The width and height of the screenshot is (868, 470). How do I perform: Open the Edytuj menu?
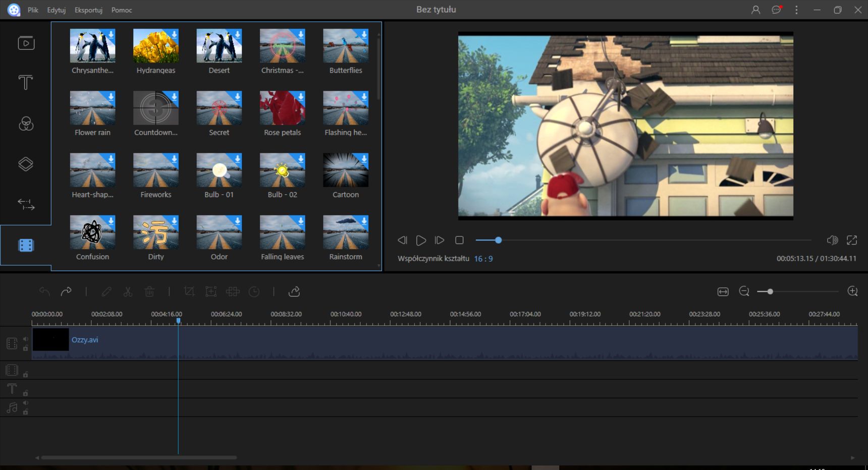click(56, 10)
